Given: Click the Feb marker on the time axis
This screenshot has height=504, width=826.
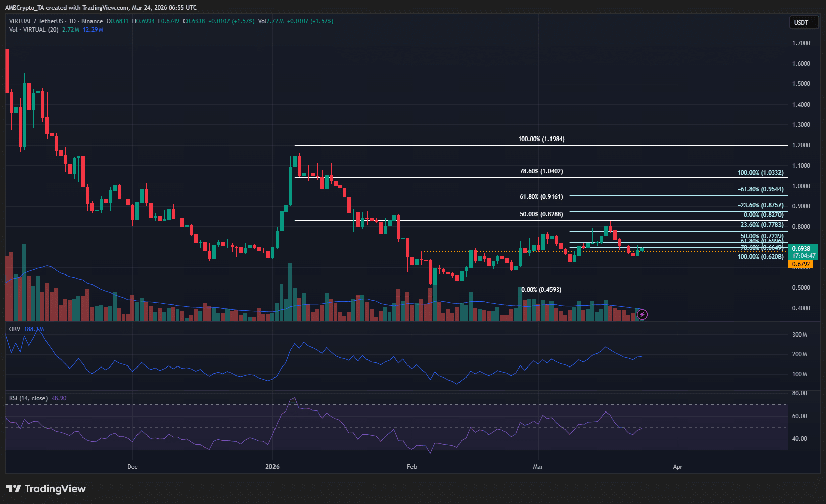Looking at the screenshot, I should pos(412,467).
